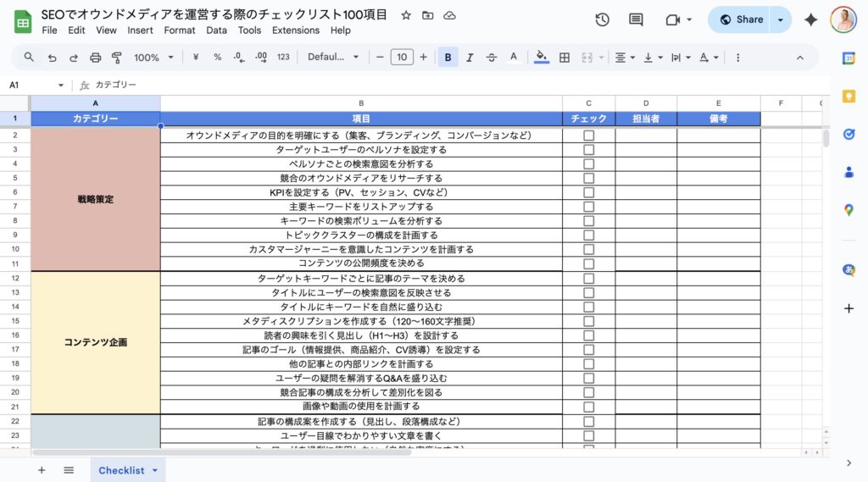Open Google Keep in side panel
The width and height of the screenshot is (868, 482).
849,96
